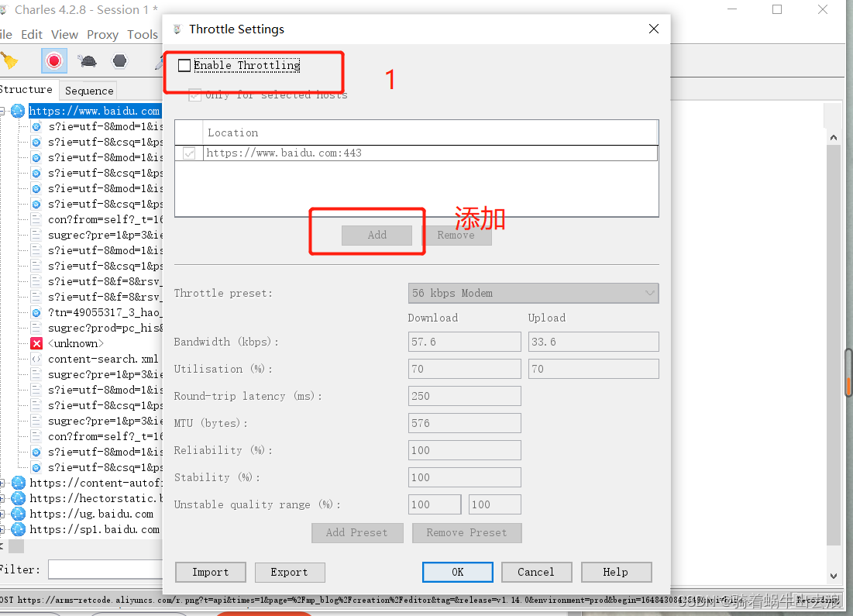Click the turtle Throttling icon in toolbar
Screen dimensions: 853x616
[x=87, y=60]
